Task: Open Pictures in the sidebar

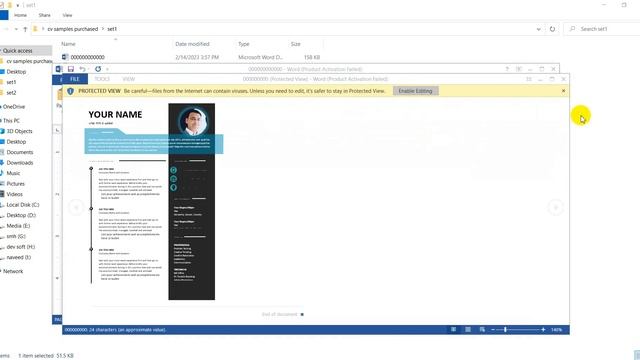Action: (x=16, y=184)
